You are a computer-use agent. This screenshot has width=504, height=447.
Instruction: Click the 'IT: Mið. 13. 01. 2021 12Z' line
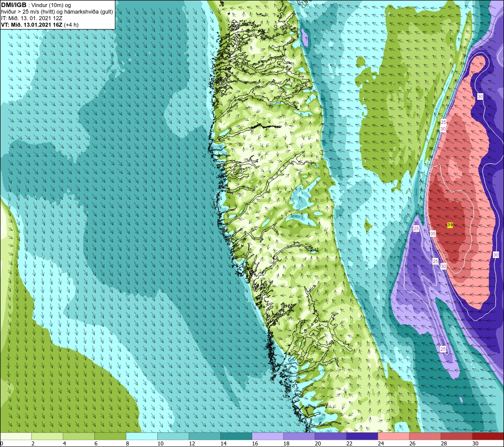31,18
